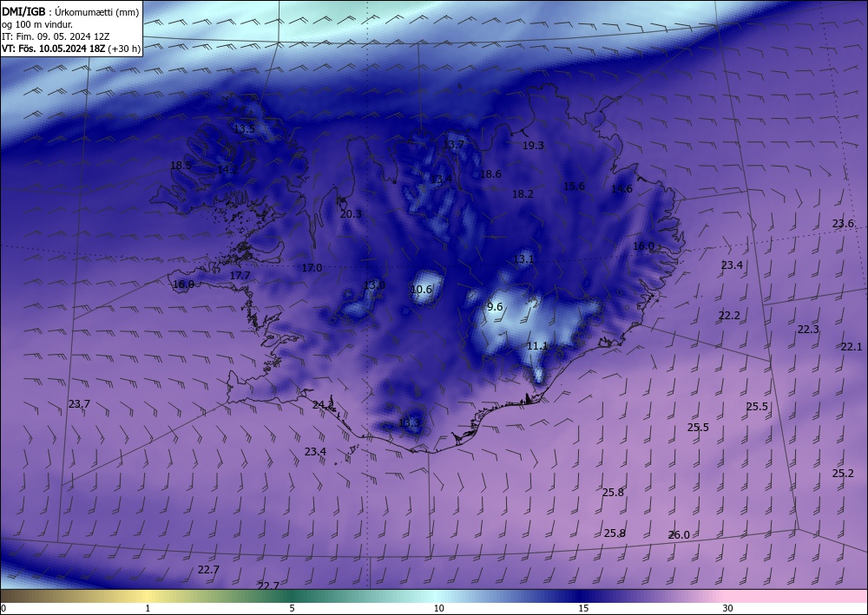
Task: Click the 13.7 value on the map
Action: [453, 144]
